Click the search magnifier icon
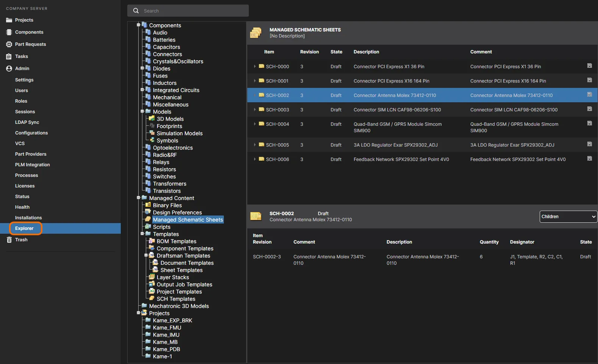The width and height of the screenshot is (598, 364). (136, 11)
